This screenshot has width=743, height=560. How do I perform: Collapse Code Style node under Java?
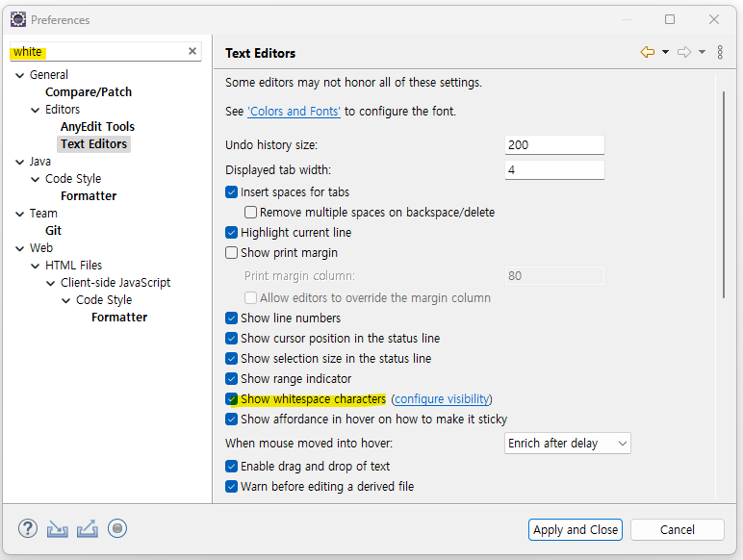click(35, 179)
